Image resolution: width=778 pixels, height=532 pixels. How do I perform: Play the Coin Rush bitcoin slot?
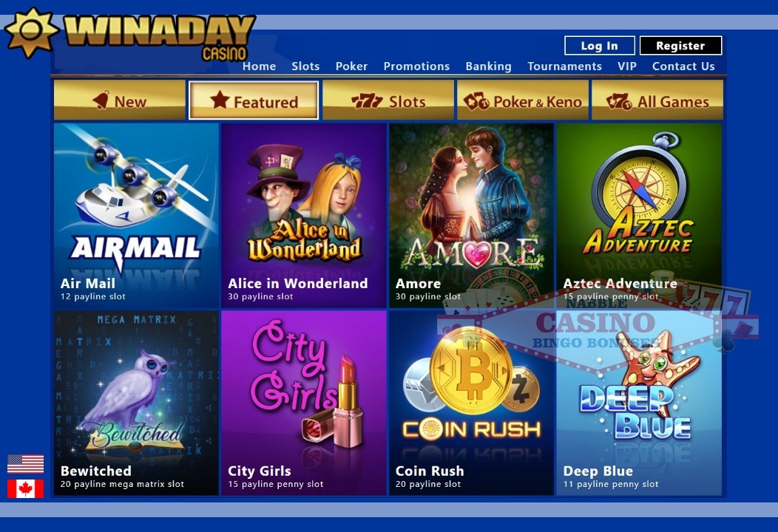coord(471,403)
